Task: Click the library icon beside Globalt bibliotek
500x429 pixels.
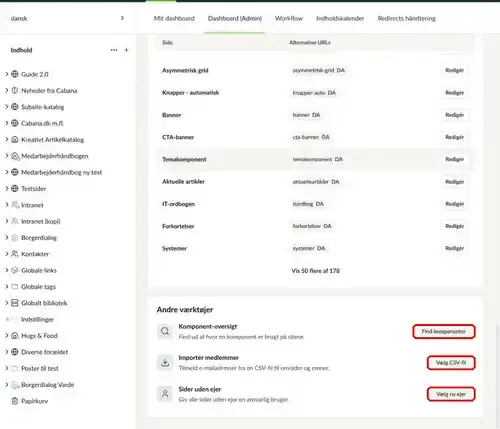Action: click(15, 303)
